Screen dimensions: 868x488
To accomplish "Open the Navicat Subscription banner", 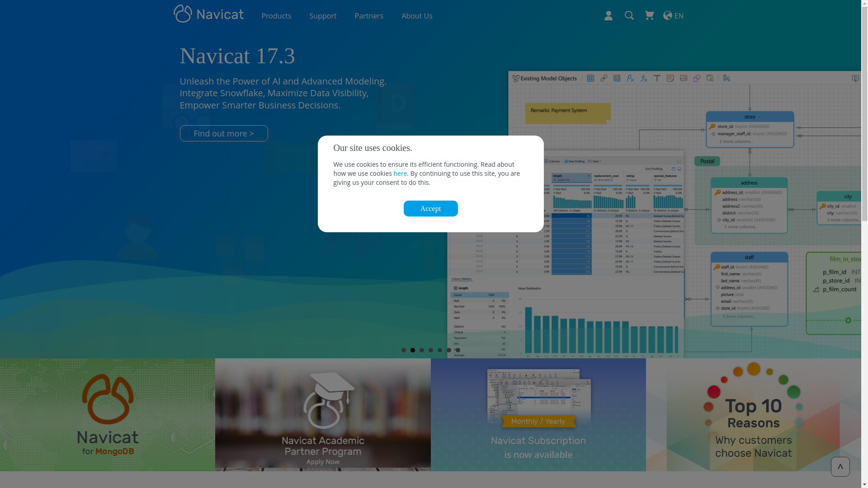I will 538,415.
